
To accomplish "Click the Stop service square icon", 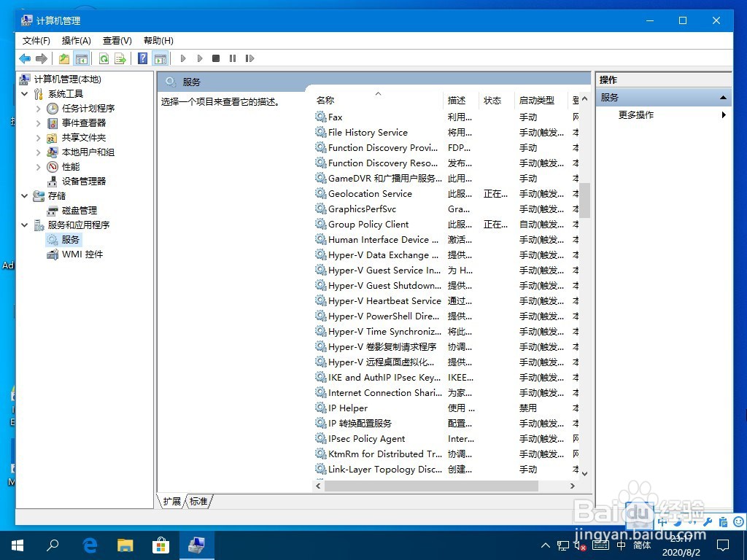I will click(216, 58).
